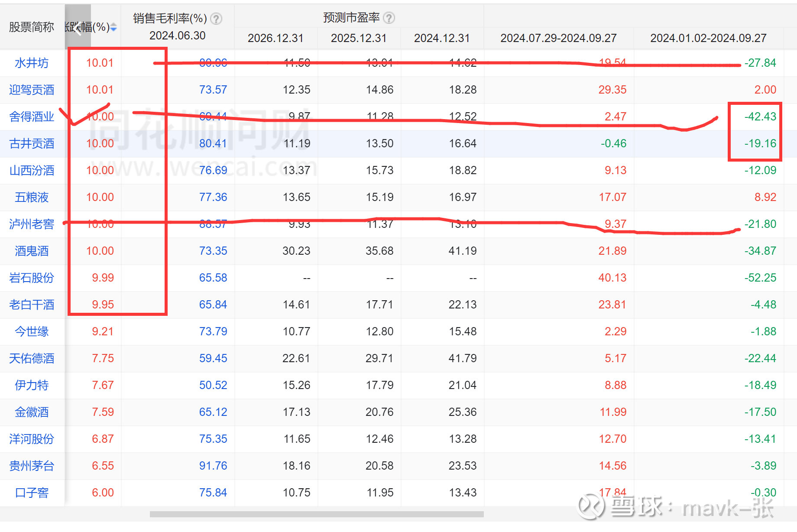The height and width of the screenshot is (532, 797).
Task: Click gross margin value 59.45 for 天佑德酒
Action: pos(213,358)
